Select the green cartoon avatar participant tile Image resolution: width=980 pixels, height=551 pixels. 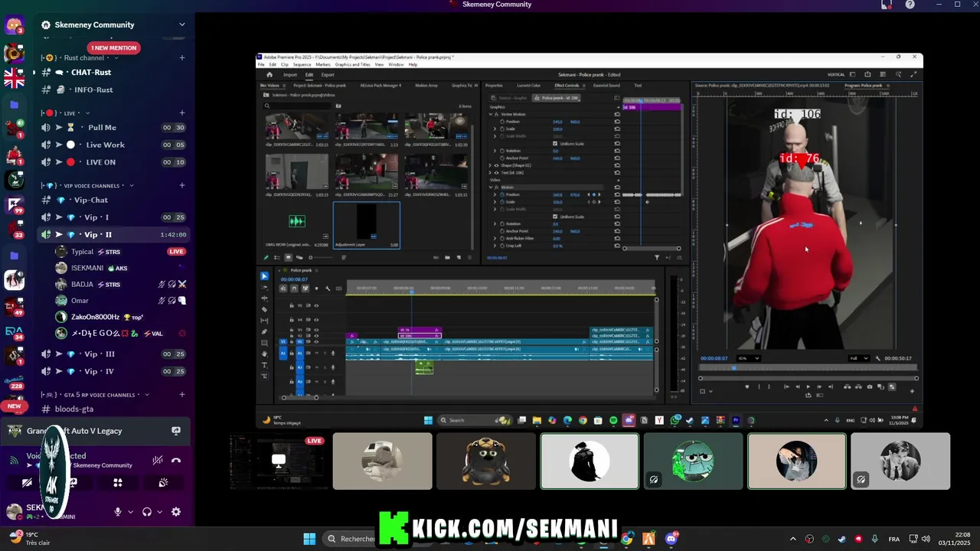pyautogui.click(x=693, y=461)
